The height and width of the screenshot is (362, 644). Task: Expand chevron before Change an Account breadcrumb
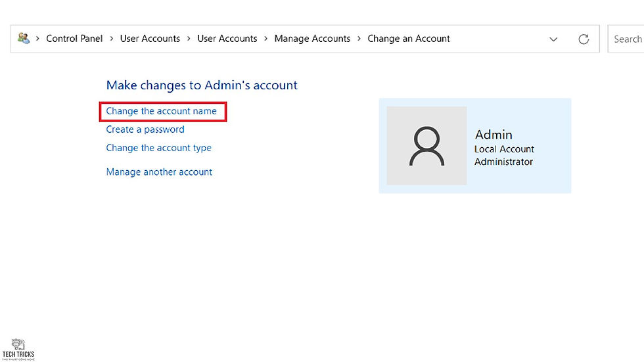[x=359, y=39]
